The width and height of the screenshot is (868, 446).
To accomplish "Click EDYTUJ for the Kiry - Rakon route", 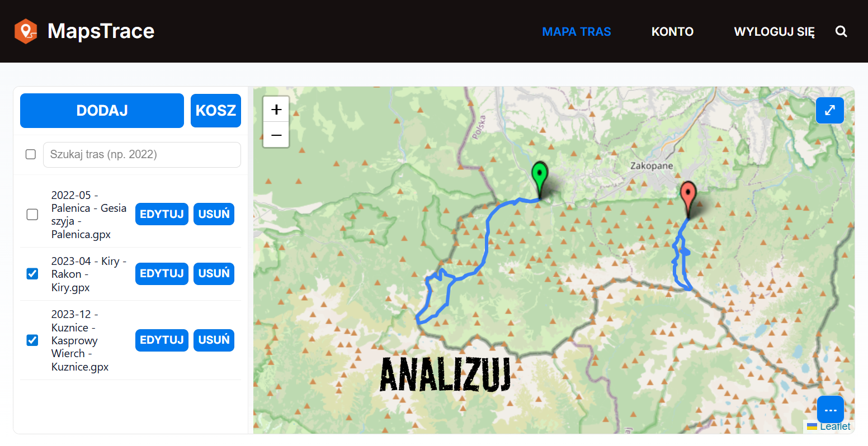I will (162, 274).
